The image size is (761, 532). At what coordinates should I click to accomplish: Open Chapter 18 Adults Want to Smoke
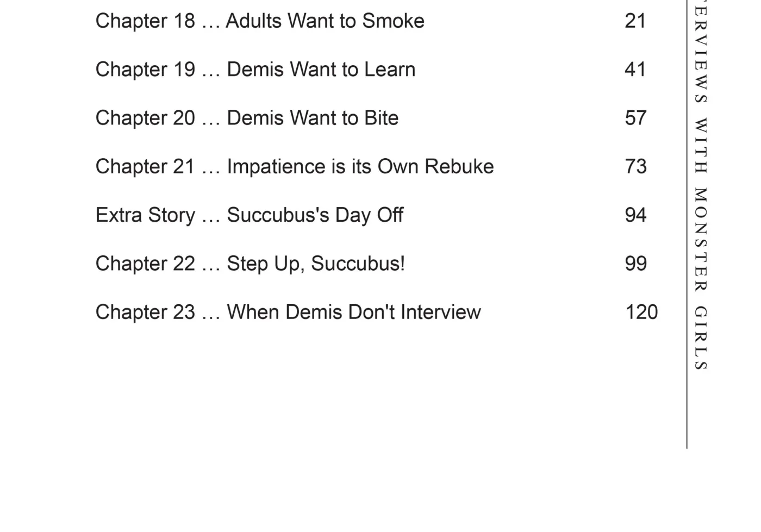pos(260,21)
